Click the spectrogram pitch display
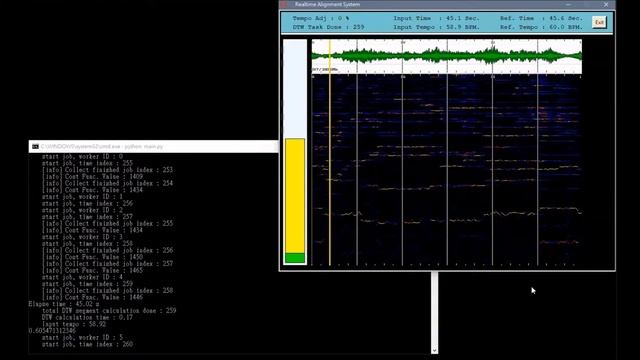 pos(447,171)
